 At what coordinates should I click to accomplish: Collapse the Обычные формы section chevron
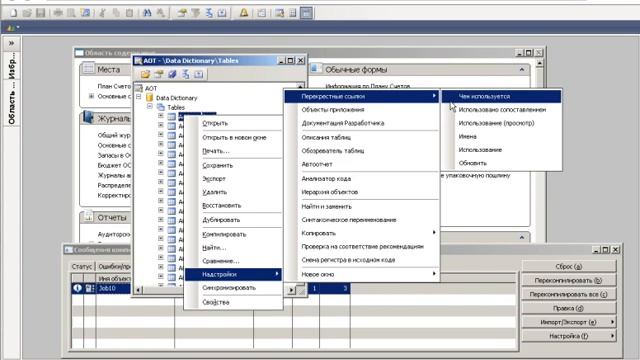click(x=522, y=70)
